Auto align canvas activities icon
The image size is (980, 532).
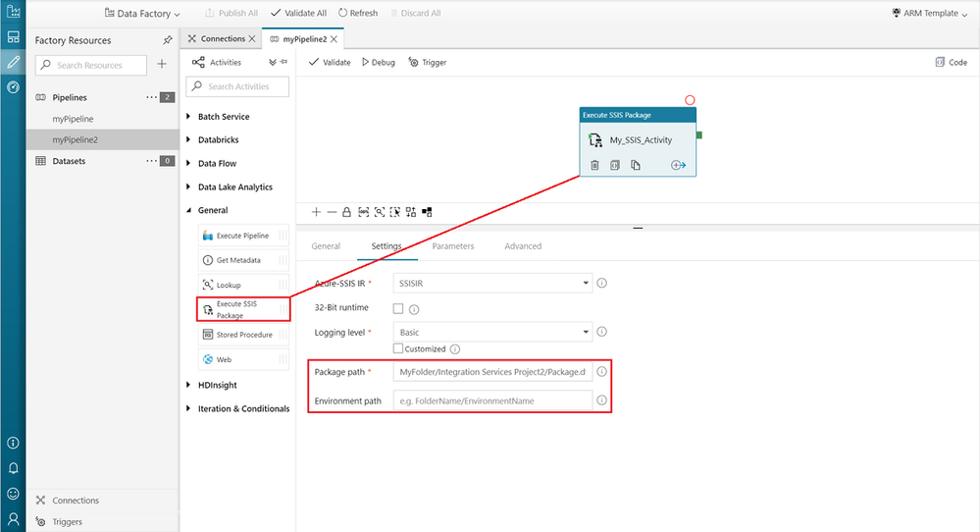(411, 212)
